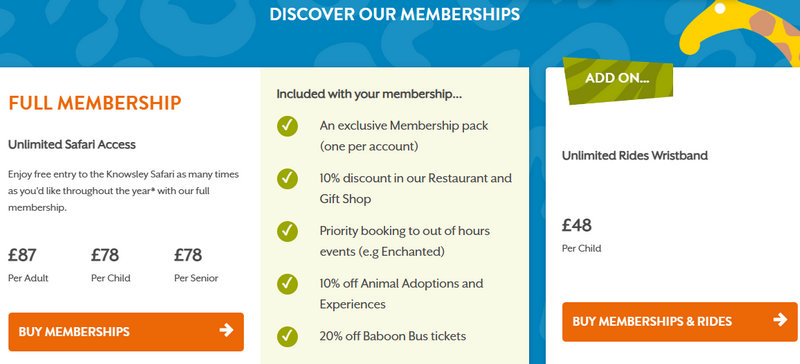
Task: Click the Discover Our Memberships heading
Action: 394,14
